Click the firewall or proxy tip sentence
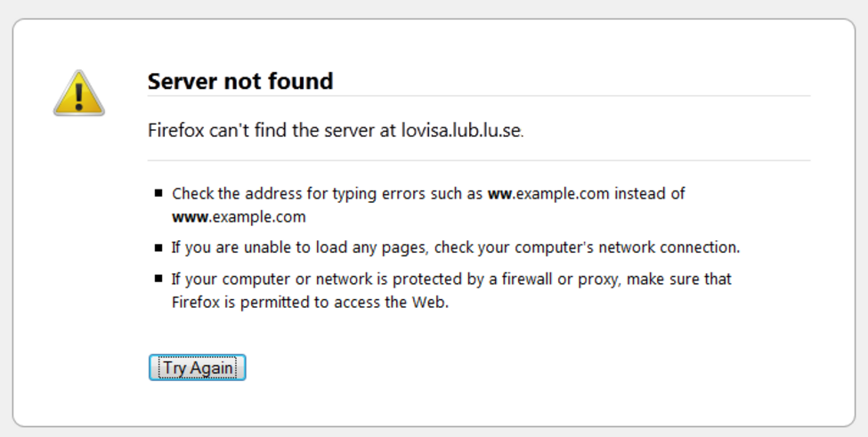868x437 pixels. coord(451,290)
